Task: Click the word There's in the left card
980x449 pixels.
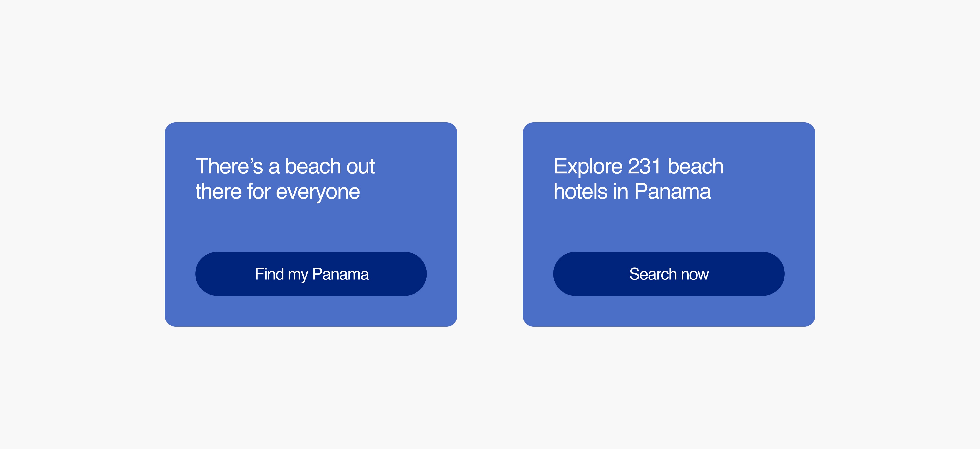Action: [229, 166]
